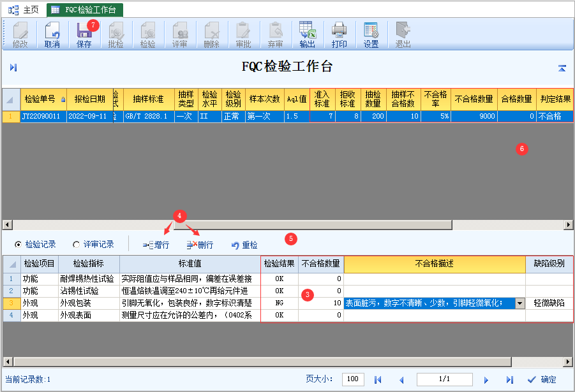Click 缺陷级别 column header
The height and width of the screenshot is (392, 575).
549,264
